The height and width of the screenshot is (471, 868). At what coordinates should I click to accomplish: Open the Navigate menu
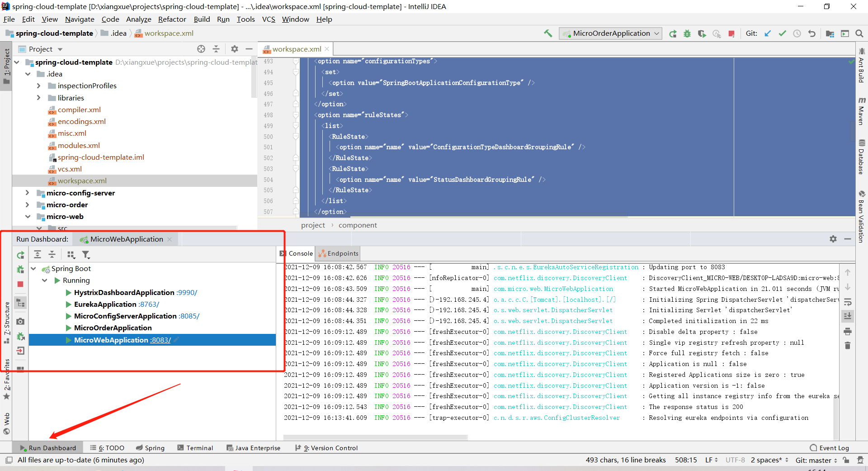80,19
